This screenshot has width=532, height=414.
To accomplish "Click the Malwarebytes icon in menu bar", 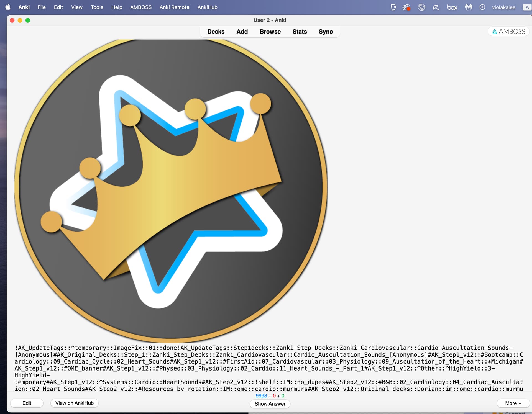I will [x=468, y=7].
